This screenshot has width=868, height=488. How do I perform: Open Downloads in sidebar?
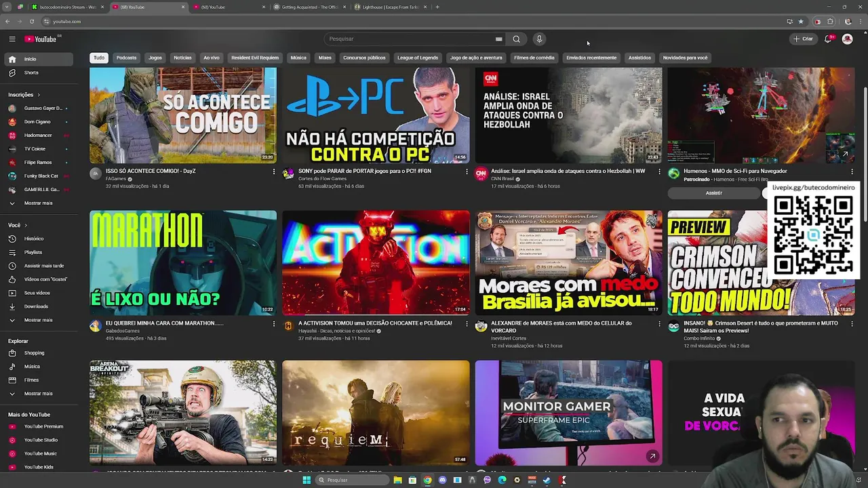40,306
